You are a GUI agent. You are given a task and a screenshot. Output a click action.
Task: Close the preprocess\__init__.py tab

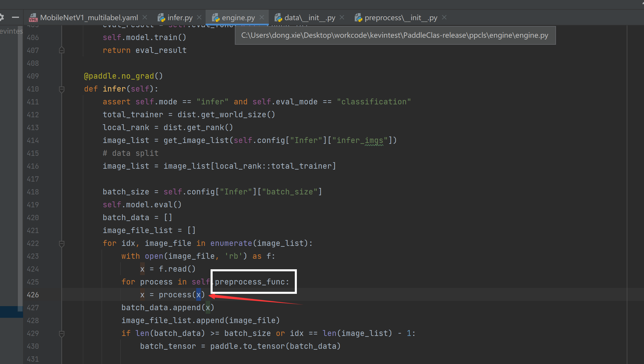[444, 17]
